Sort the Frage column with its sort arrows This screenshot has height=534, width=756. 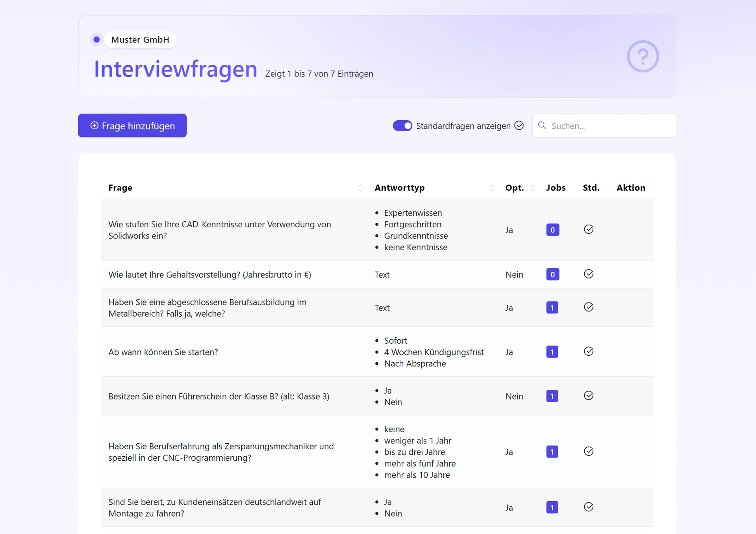pyautogui.click(x=361, y=188)
